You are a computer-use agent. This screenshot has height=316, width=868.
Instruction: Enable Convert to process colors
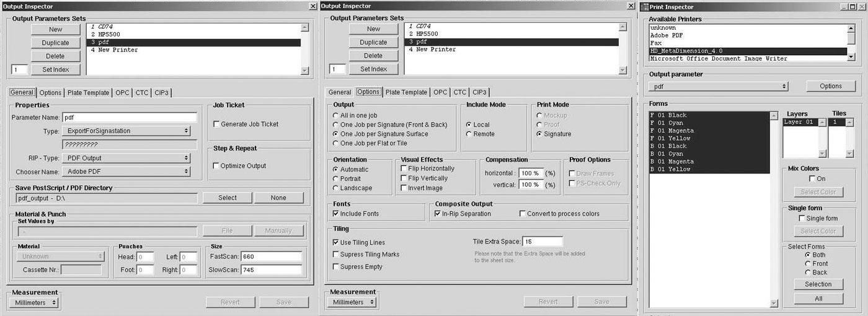pos(523,214)
